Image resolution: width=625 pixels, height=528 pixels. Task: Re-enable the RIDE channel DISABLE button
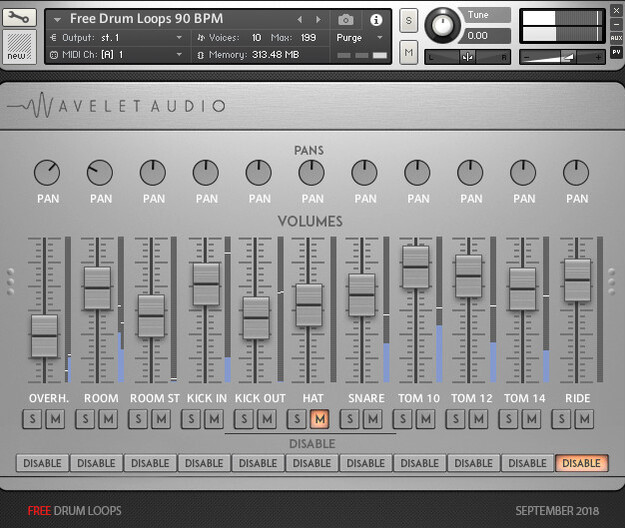(x=582, y=463)
